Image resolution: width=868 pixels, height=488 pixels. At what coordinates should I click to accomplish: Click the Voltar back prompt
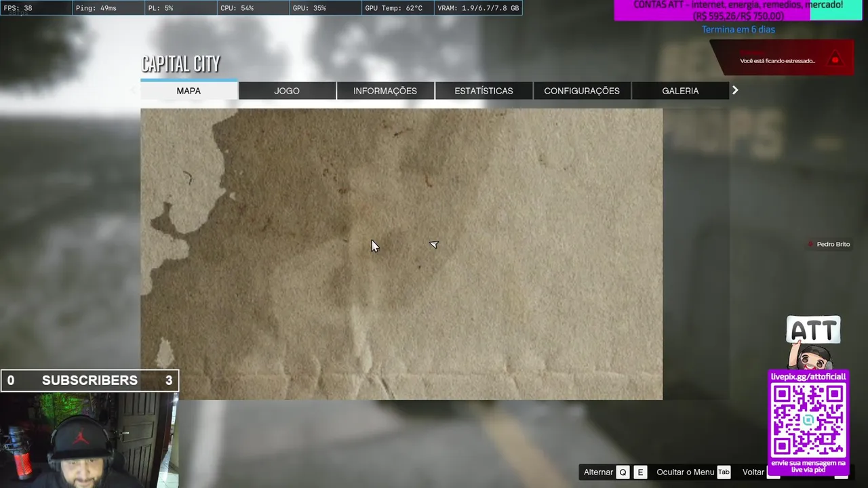pos(753,472)
